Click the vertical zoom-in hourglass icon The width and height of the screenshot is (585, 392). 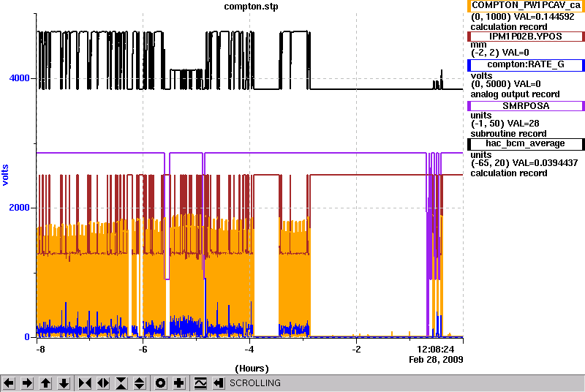click(121, 383)
